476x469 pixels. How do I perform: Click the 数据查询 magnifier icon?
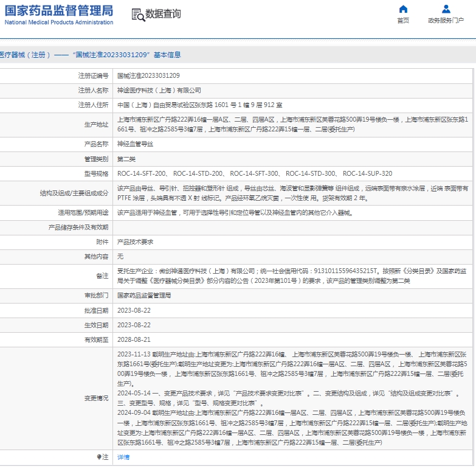click(138, 15)
